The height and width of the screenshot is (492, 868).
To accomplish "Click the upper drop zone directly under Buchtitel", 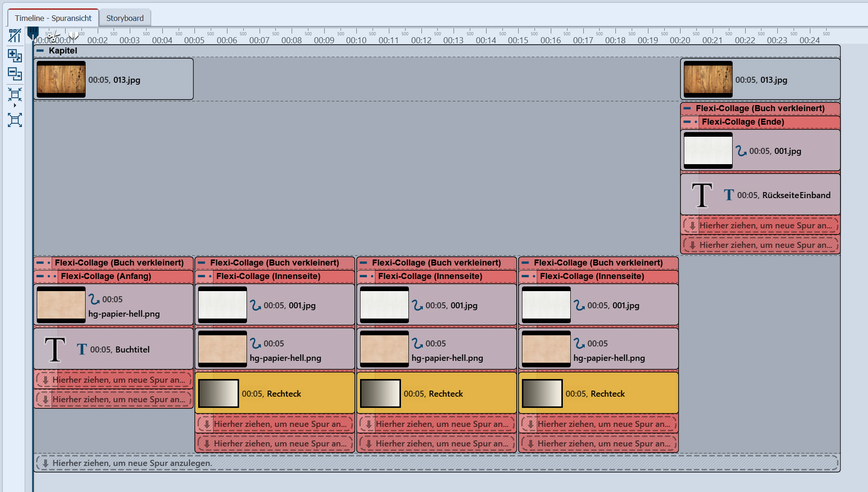I will click(114, 380).
